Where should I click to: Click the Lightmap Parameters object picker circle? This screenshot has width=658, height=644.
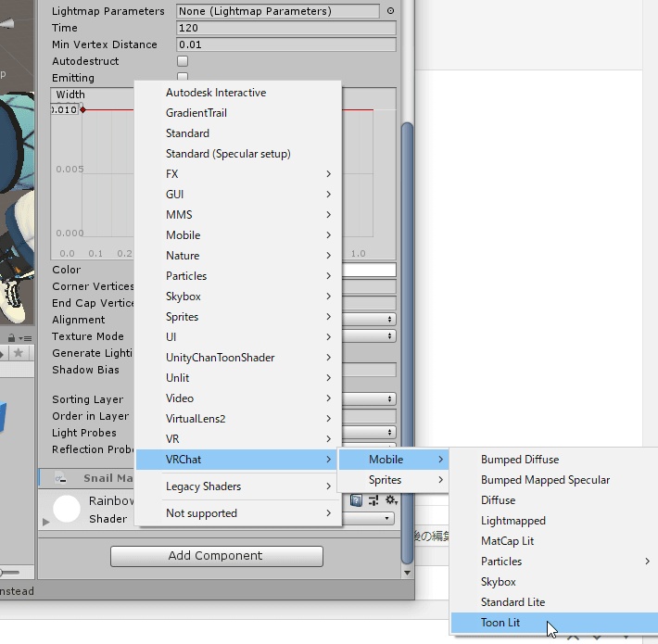tap(390, 11)
